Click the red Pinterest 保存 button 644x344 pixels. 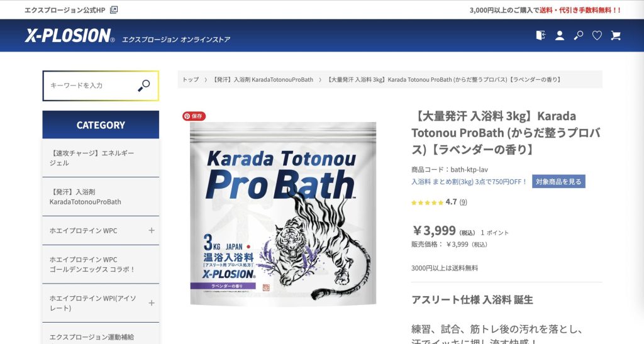(x=194, y=116)
